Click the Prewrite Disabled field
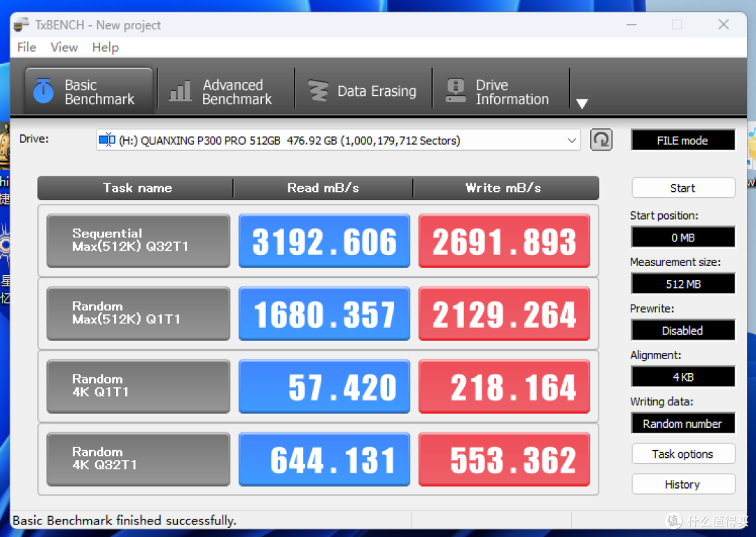756x537 pixels. [x=683, y=330]
